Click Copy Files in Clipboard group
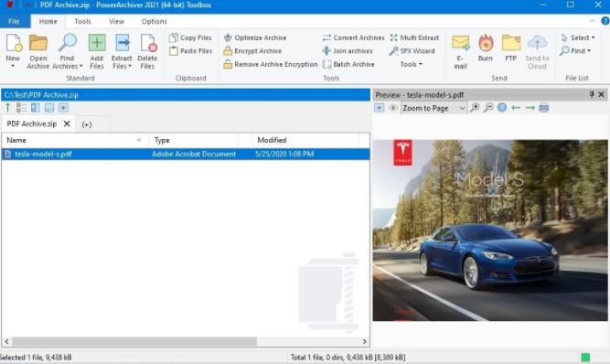Screen dimensions: 610x364 pyautogui.click(x=190, y=37)
